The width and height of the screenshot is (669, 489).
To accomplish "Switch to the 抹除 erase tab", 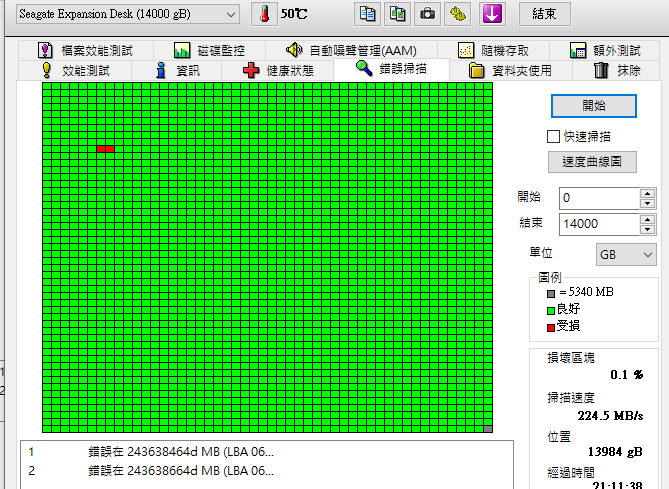I will (x=617, y=70).
